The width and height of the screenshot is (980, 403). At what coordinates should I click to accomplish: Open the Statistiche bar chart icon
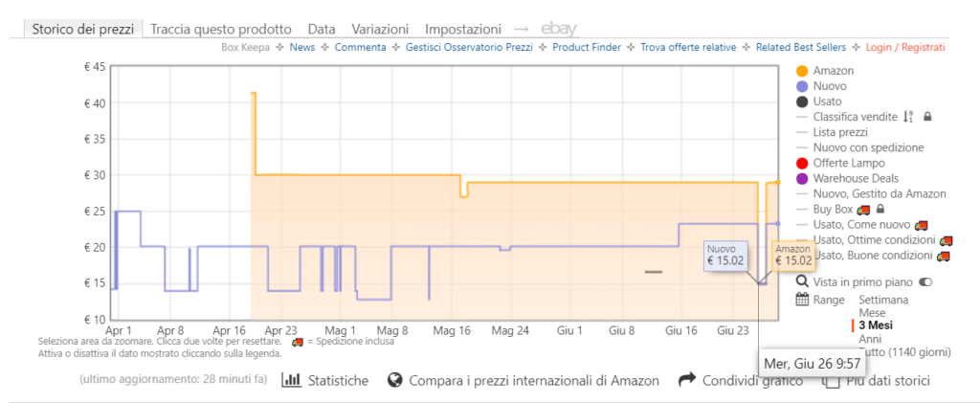click(291, 380)
